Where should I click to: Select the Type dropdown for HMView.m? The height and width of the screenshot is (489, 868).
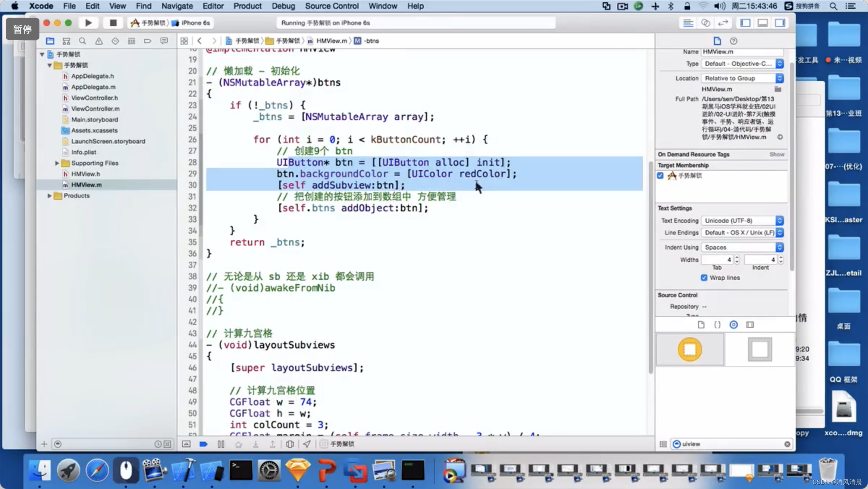tap(742, 63)
